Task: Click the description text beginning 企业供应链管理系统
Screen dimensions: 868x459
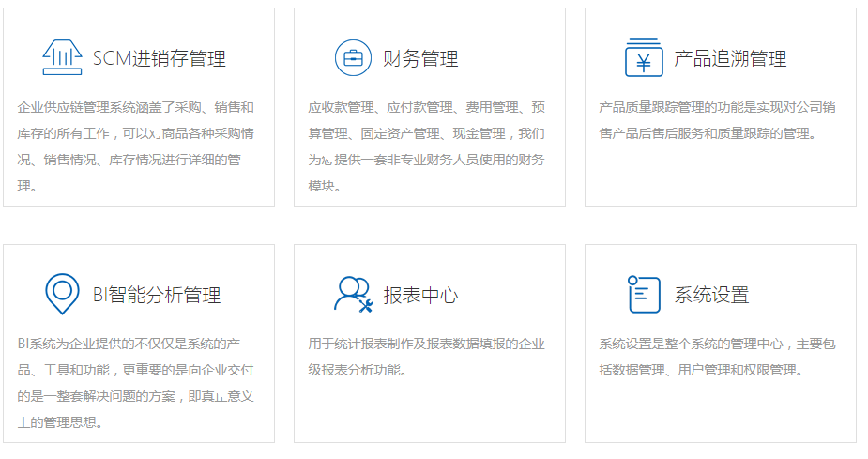Action: tap(136, 146)
